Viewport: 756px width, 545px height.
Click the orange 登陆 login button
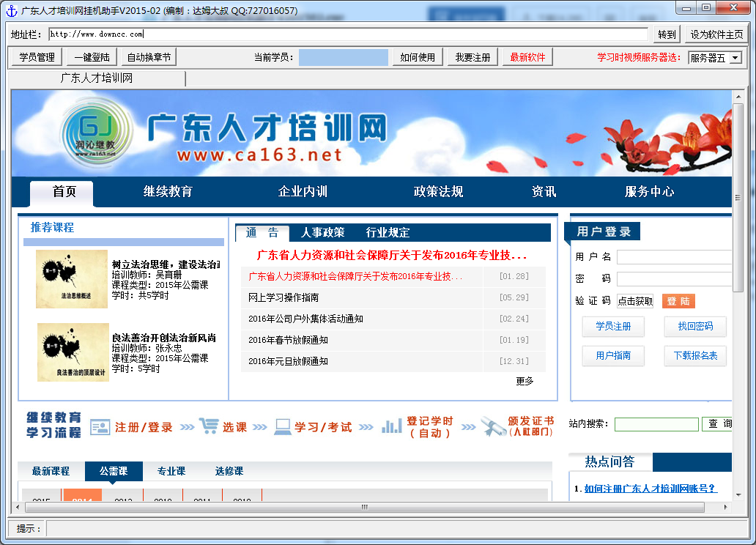pos(678,301)
